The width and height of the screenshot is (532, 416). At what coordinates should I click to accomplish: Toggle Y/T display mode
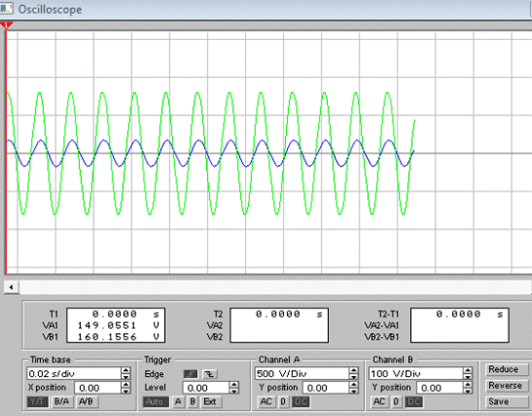point(37,401)
